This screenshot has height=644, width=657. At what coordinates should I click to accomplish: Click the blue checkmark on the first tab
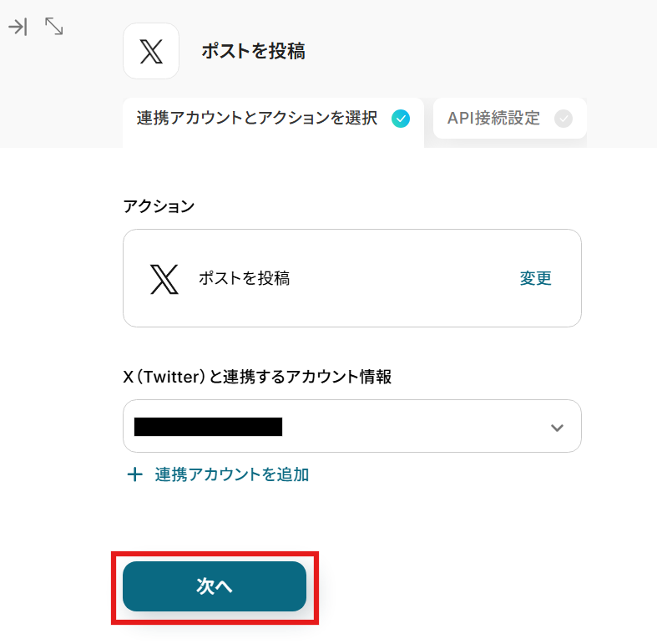click(x=401, y=119)
